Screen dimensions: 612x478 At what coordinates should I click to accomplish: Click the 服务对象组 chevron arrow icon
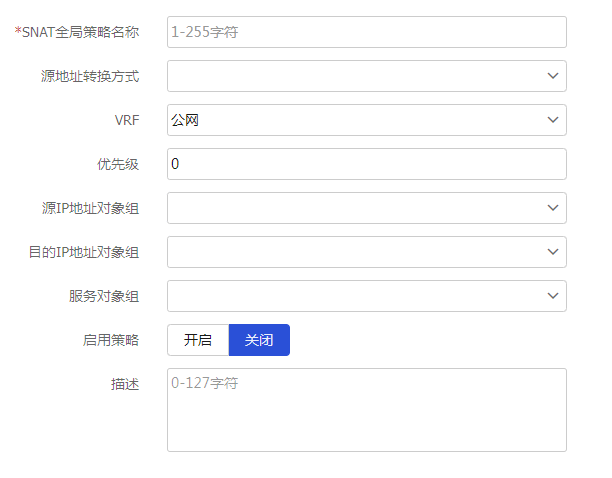pyautogui.click(x=553, y=296)
